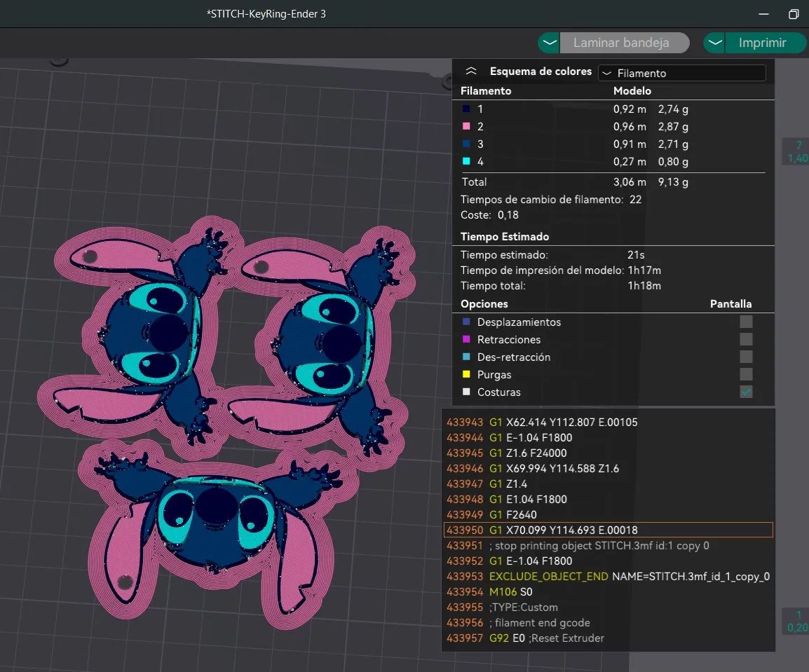The height and width of the screenshot is (672, 809).
Task: Open dropdown arrow beside Laminar bandeja
Action: coord(550,43)
